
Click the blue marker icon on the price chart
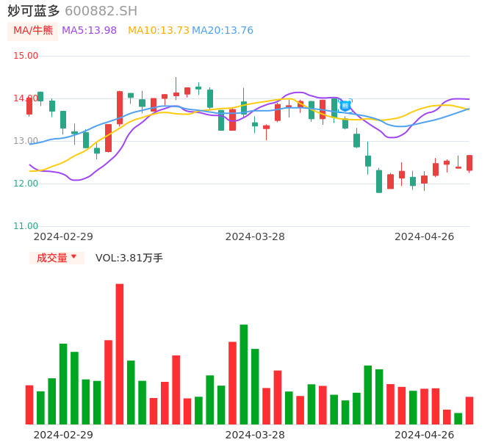(x=345, y=106)
